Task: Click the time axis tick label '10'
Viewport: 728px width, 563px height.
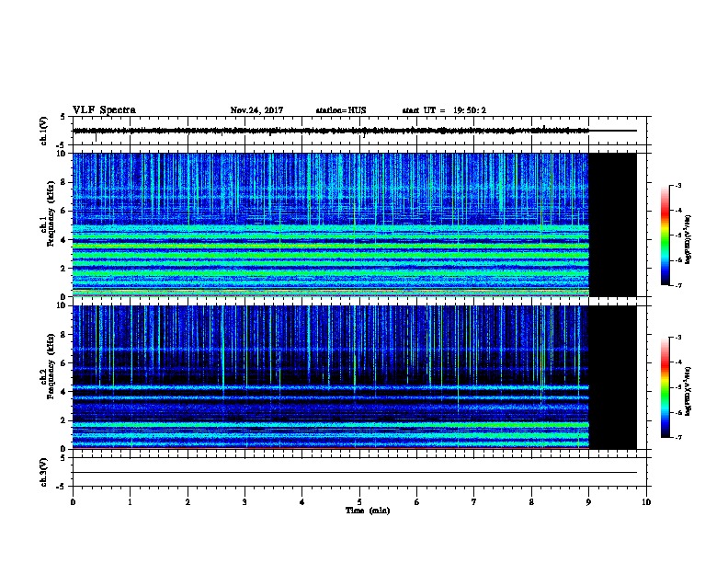Action: pos(646,502)
